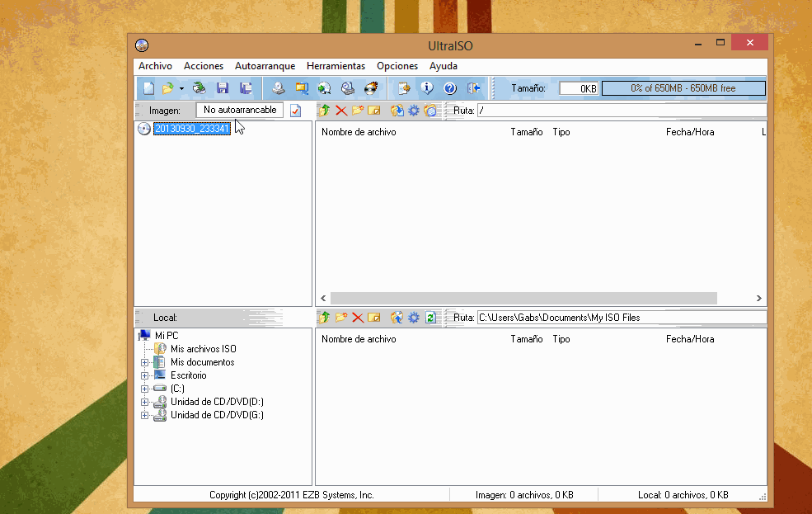The image size is (812, 514).
Task: Click the image properties notepad icon
Action: pos(404,88)
